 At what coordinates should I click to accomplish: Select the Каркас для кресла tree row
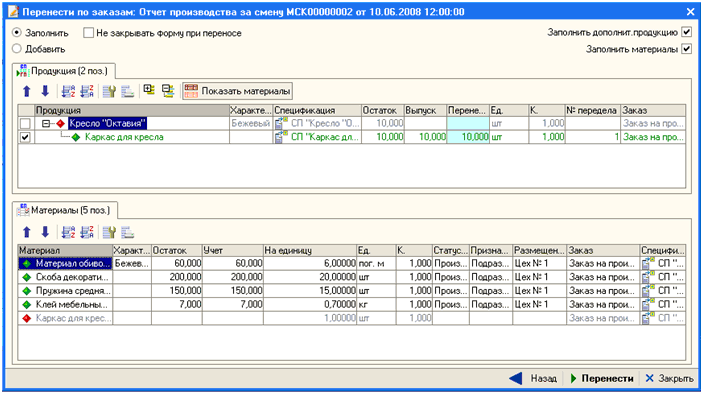124,137
